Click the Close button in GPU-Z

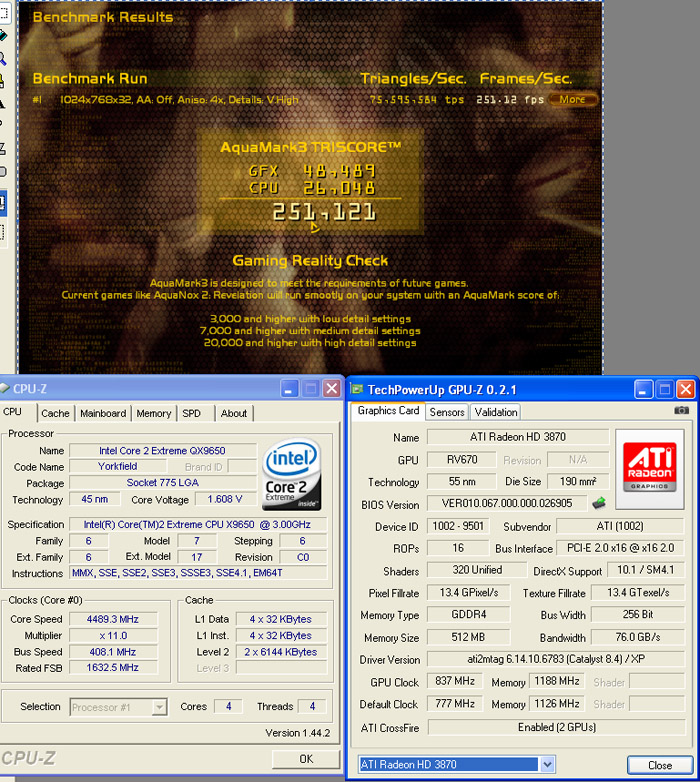660,765
